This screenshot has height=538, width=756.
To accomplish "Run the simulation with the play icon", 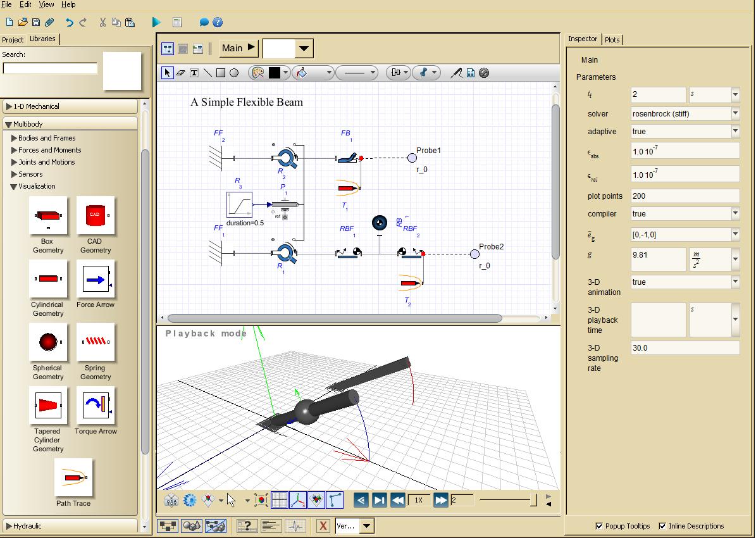I will [x=156, y=22].
